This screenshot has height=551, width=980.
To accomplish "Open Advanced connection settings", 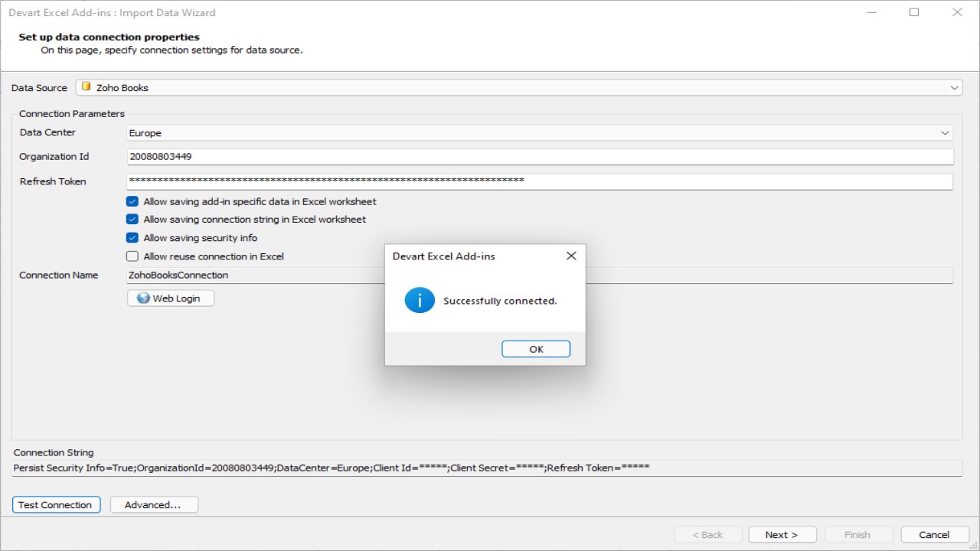I will coord(154,505).
